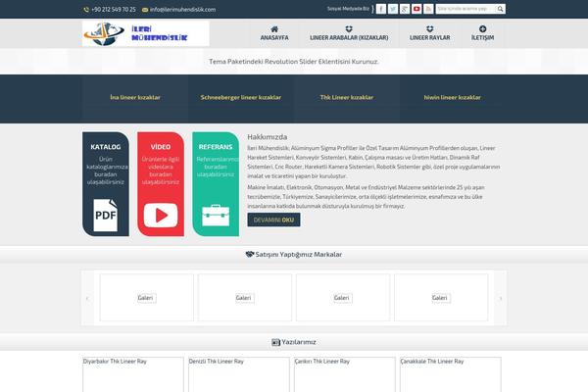Open the RSS feed icon
This screenshot has height=392, width=588.
click(428, 9)
